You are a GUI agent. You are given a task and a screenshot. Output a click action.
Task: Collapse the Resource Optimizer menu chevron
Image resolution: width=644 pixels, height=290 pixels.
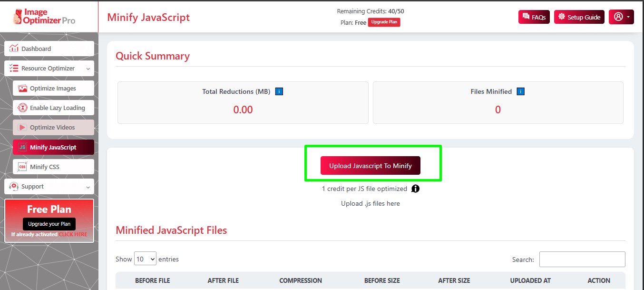[x=88, y=69]
